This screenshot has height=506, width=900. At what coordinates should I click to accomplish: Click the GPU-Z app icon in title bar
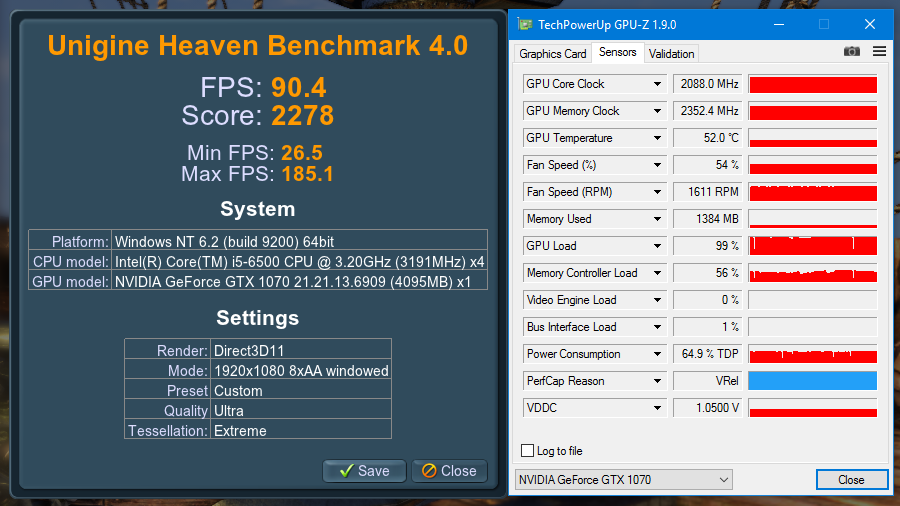pyautogui.click(x=525, y=24)
